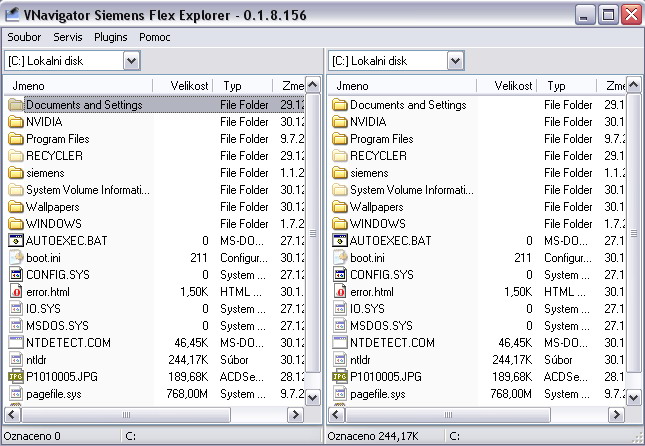This screenshot has height=446, width=645.
Task: Select error.html Opera icon in left pane
Action: coord(16,292)
